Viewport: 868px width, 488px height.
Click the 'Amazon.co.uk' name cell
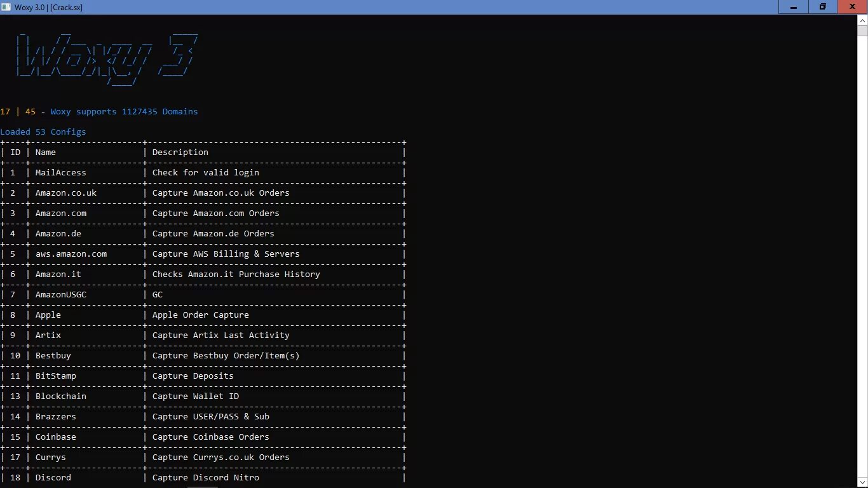tap(66, 193)
